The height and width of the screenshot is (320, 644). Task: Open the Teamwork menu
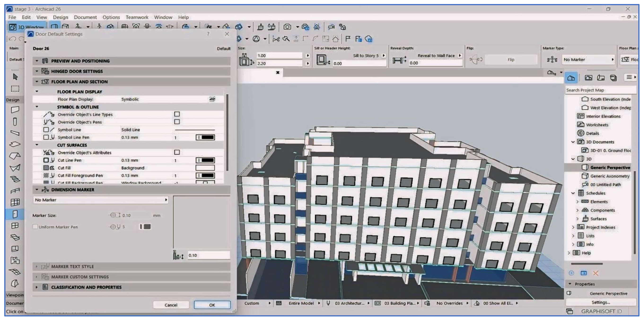click(137, 17)
